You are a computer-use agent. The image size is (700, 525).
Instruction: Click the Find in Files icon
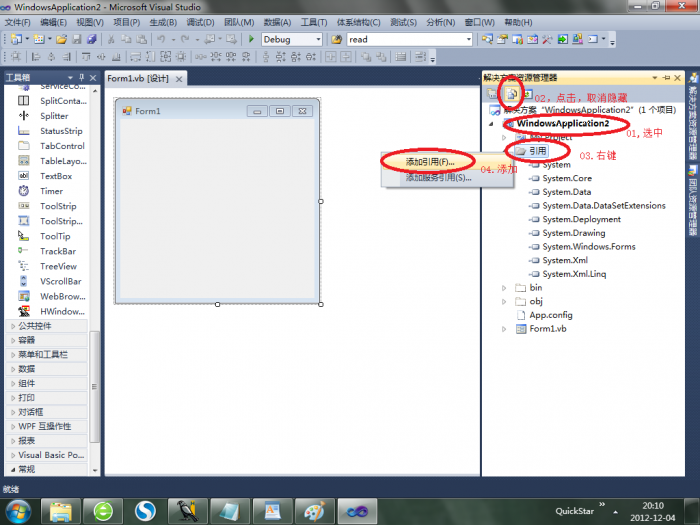click(x=337, y=39)
